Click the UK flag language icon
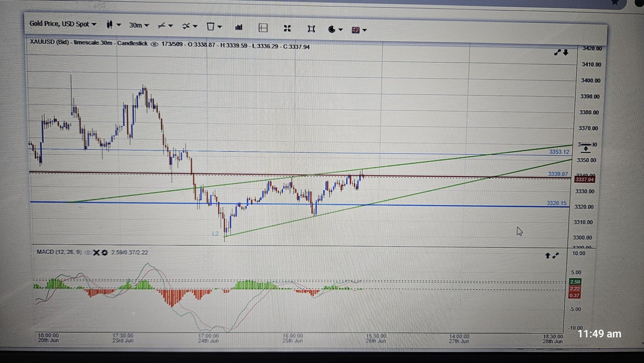The height and width of the screenshot is (363, 644). click(355, 30)
